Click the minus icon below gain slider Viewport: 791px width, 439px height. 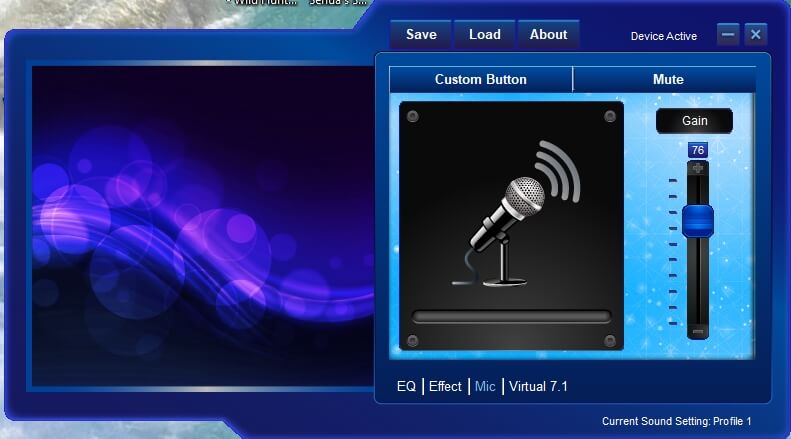(x=698, y=332)
